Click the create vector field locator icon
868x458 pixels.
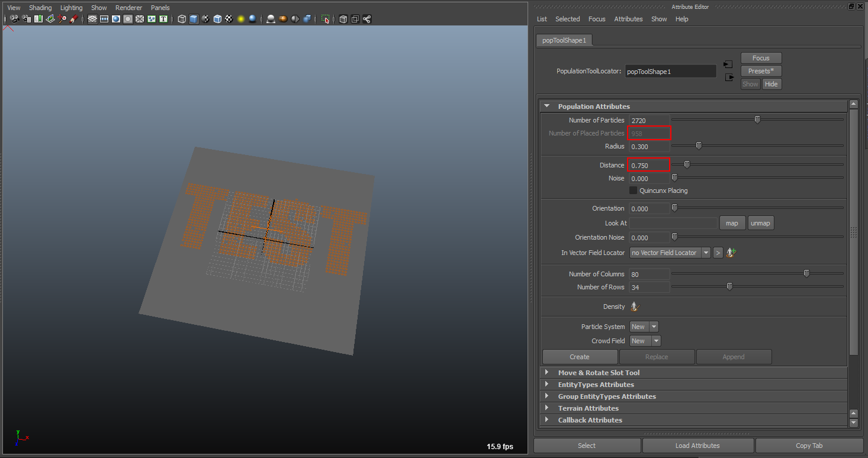tap(731, 253)
